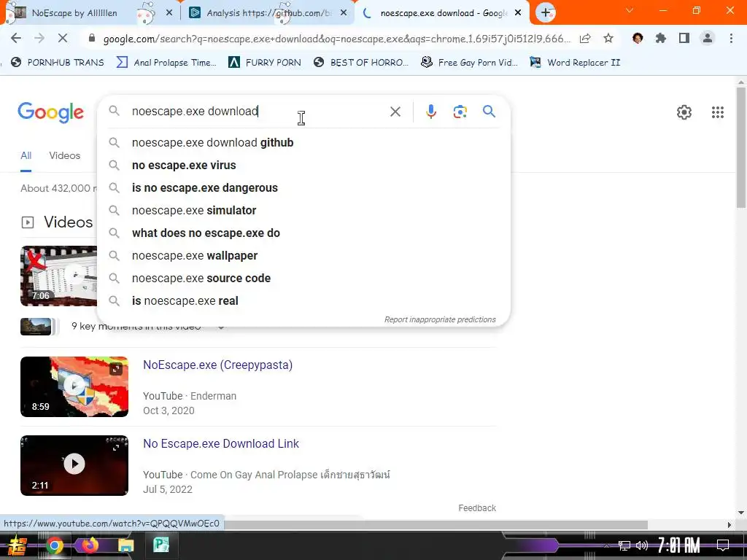Open the Chrome extensions puzzle icon
Image resolution: width=747 pixels, height=560 pixels.
coord(660,38)
